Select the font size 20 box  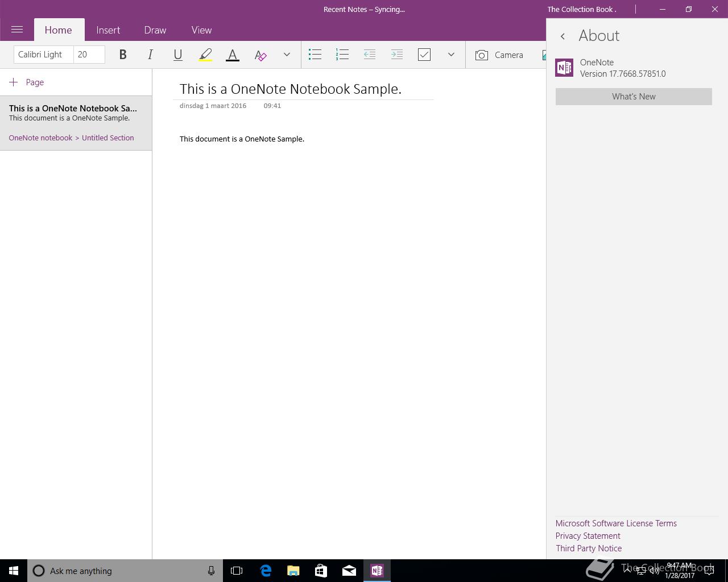pyautogui.click(x=89, y=55)
